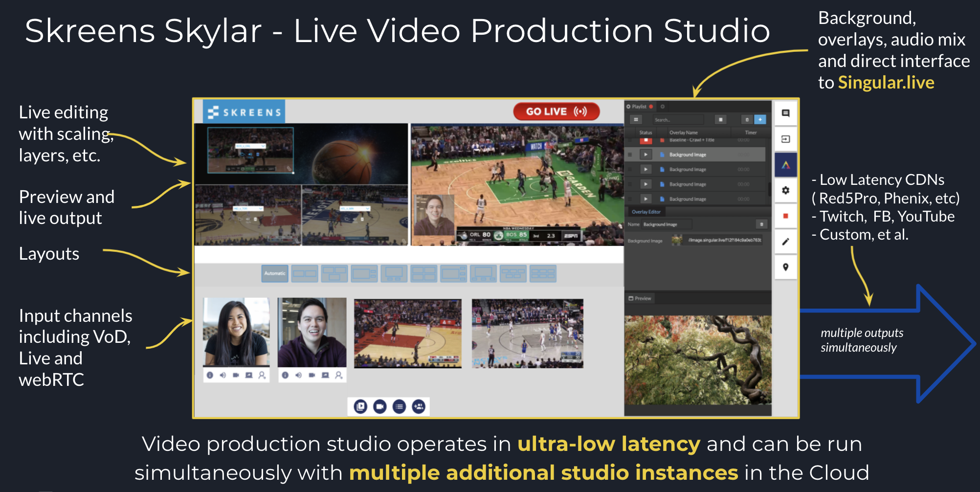Click the blue plus button in Playlist panel
This screenshot has height=492, width=980.
coord(760,119)
